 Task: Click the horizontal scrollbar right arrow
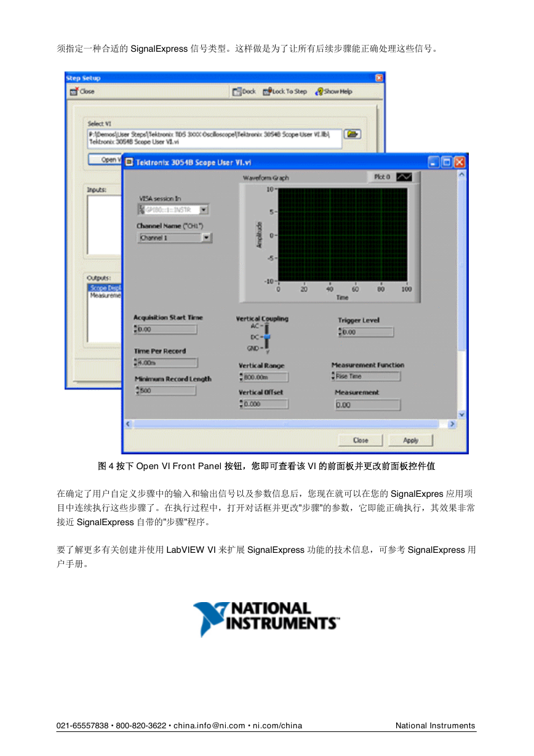coord(452,424)
